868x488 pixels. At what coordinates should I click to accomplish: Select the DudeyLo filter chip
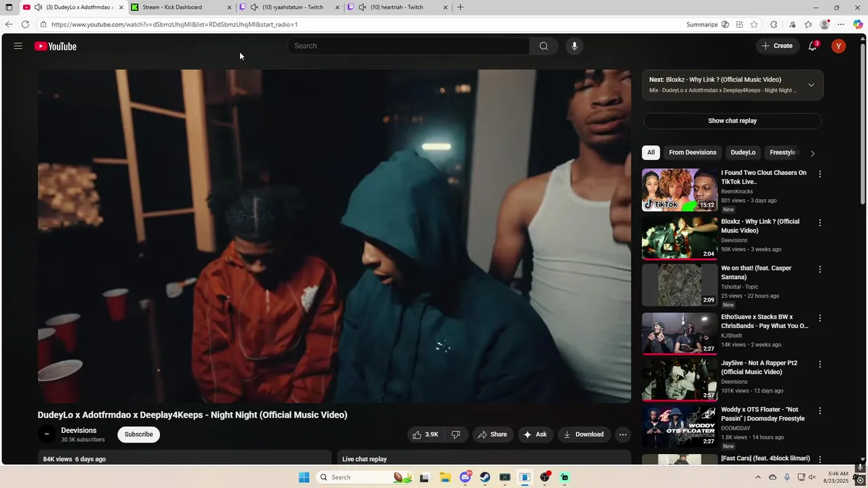point(743,152)
